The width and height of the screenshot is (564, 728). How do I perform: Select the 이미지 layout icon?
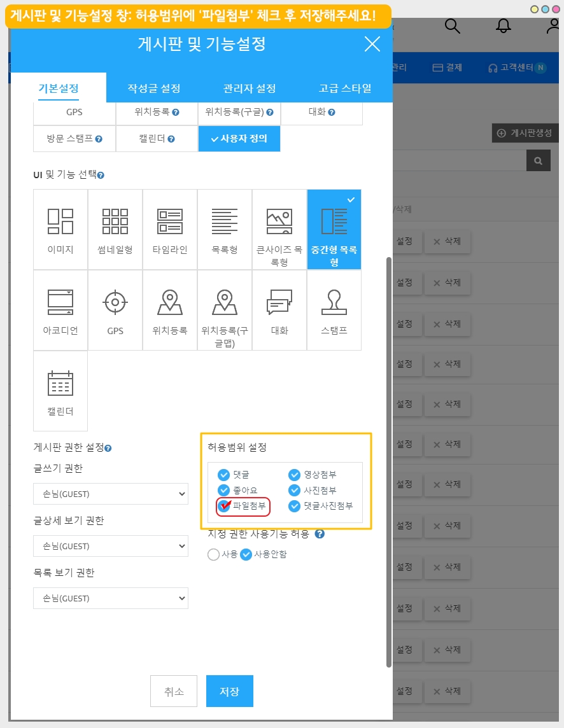point(60,229)
